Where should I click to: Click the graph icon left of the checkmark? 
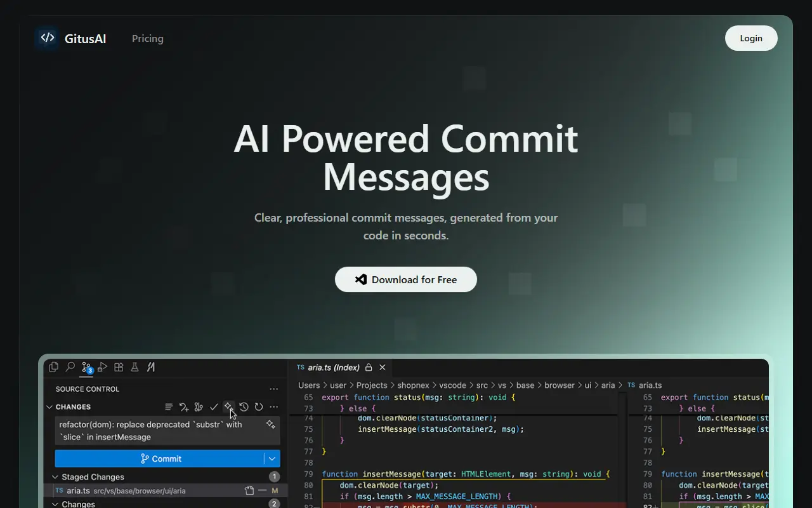(199, 407)
